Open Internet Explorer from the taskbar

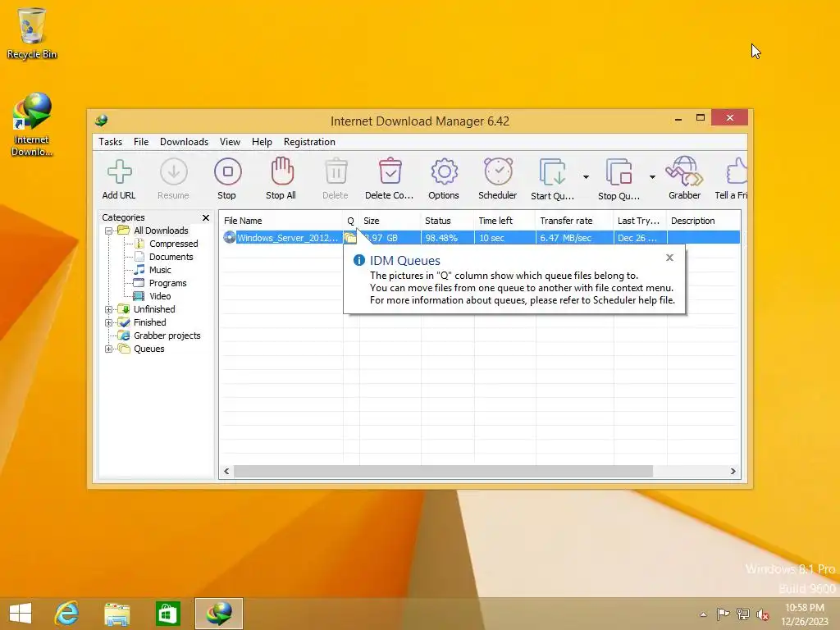(67, 613)
